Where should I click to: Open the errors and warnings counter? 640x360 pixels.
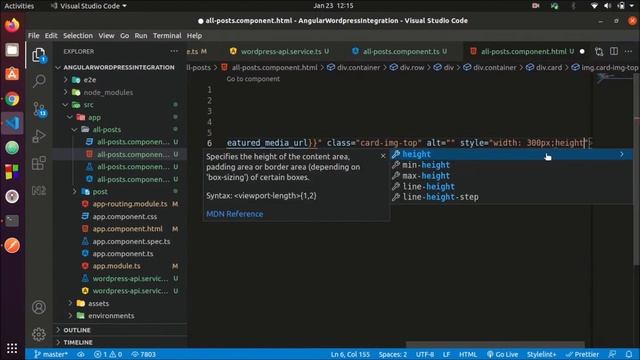[108, 354]
